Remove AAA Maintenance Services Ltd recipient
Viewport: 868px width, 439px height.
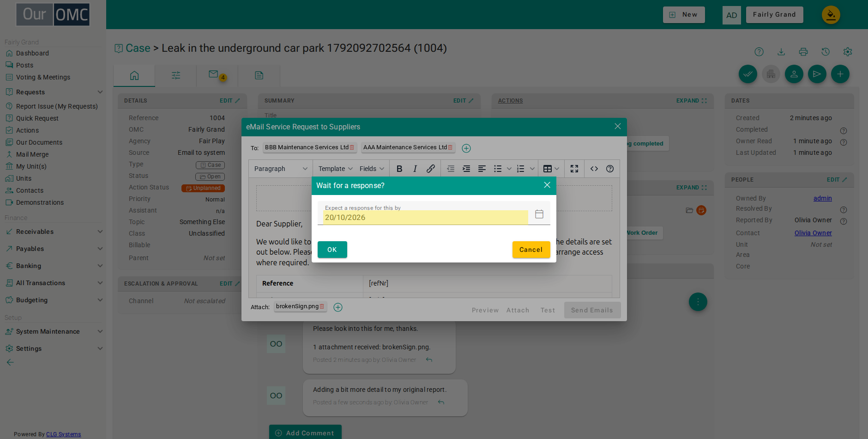450,147
